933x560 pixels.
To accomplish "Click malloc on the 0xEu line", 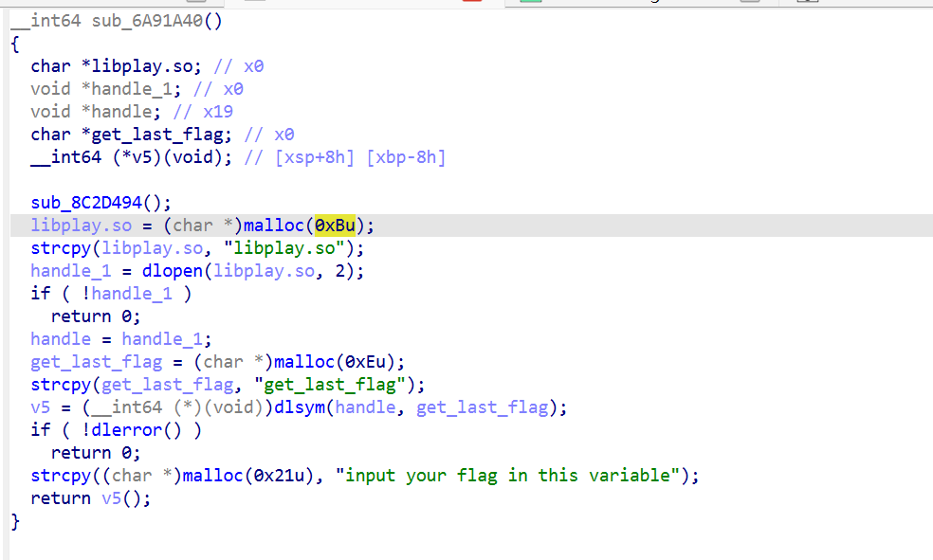I will click(304, 362).
